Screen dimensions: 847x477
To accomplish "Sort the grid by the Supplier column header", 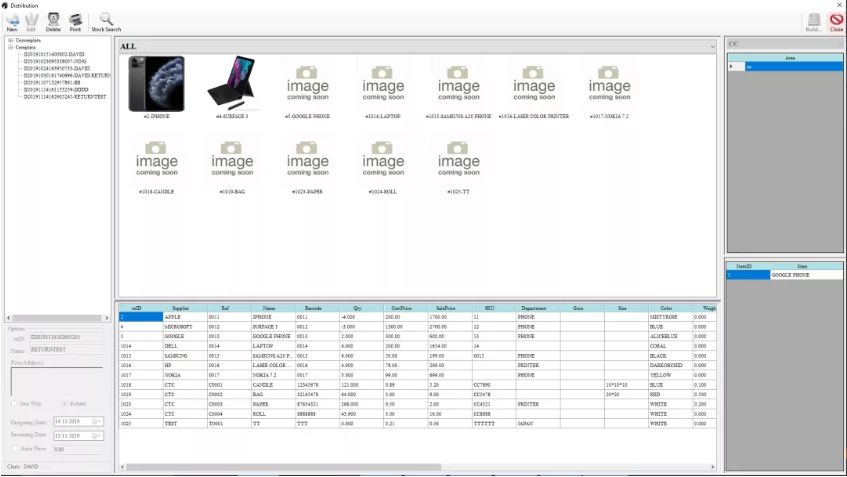I will coord(180,309).
